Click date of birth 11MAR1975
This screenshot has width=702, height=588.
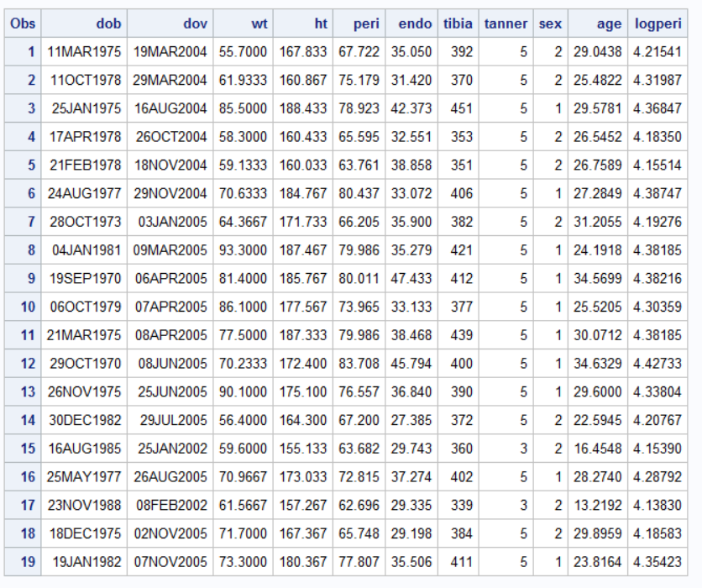click(84, 52)
